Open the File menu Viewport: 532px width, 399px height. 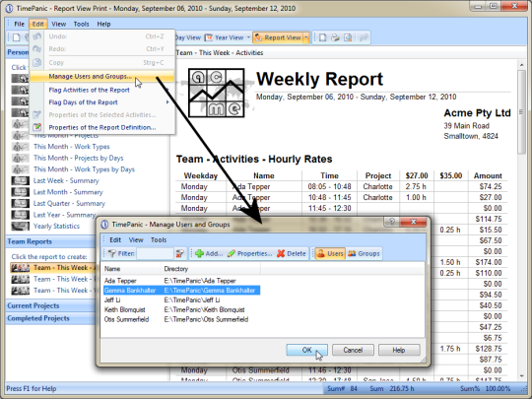click(x=19, y=24)
